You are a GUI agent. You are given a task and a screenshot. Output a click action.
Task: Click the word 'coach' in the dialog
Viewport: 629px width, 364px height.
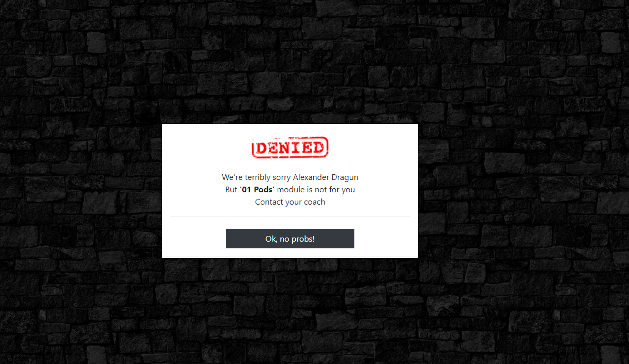[x=314, y=202]
